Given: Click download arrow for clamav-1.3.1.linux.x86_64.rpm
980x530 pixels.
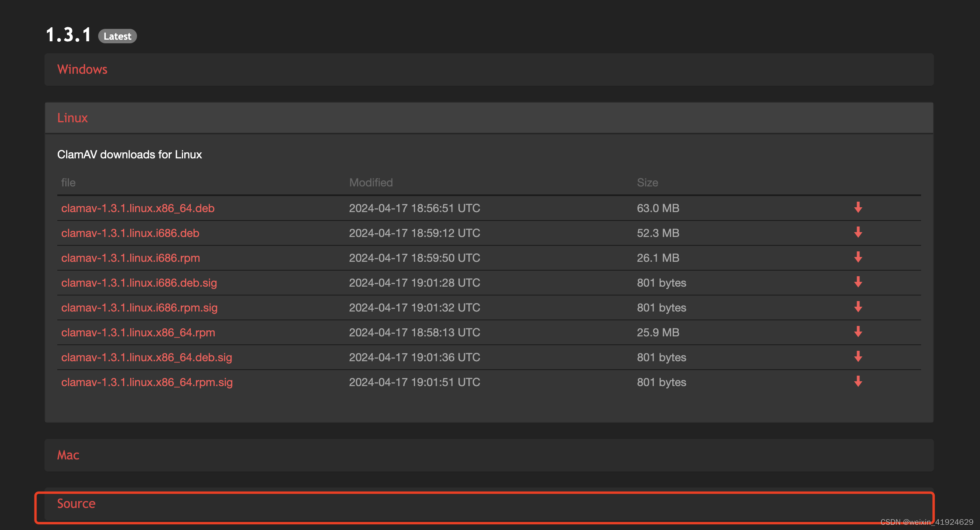Looking at the screenshot, I should 858,332.
